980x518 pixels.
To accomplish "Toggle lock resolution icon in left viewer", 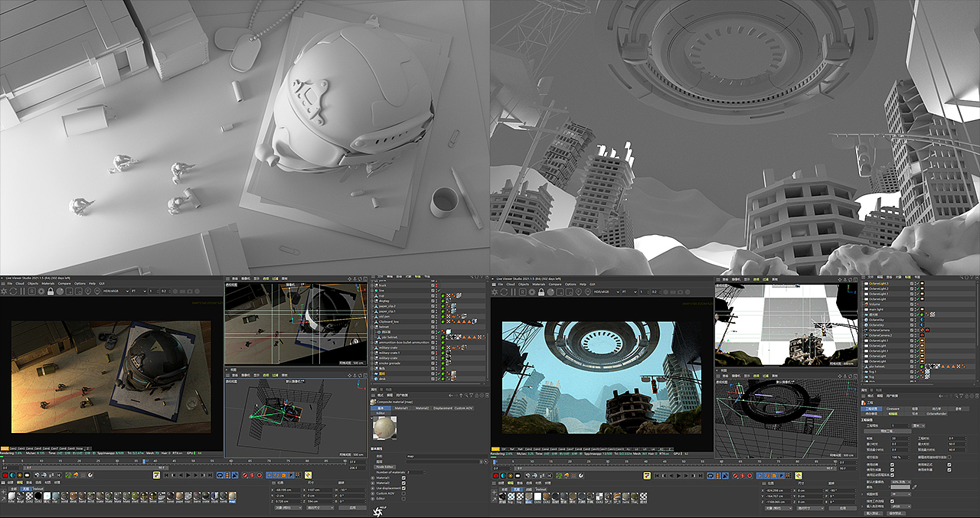I will (x=50, y=292).
